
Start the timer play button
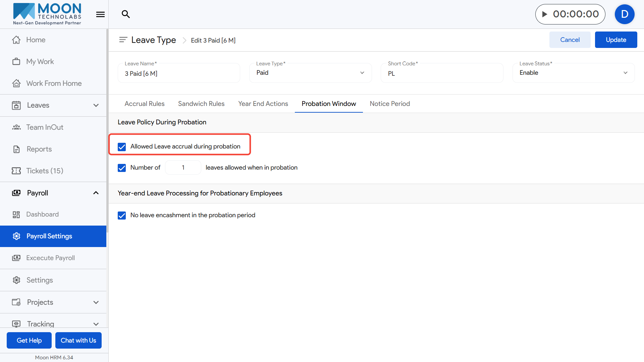coord(545,14)
